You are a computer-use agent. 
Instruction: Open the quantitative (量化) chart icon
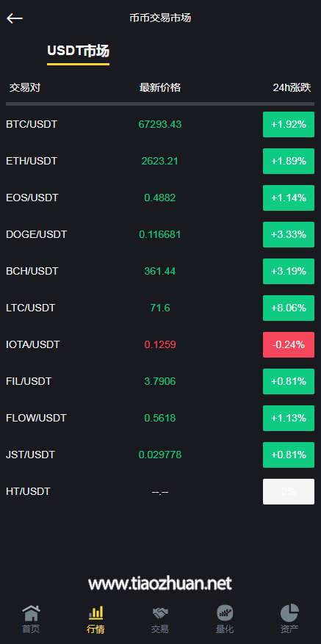pos(225,612)
